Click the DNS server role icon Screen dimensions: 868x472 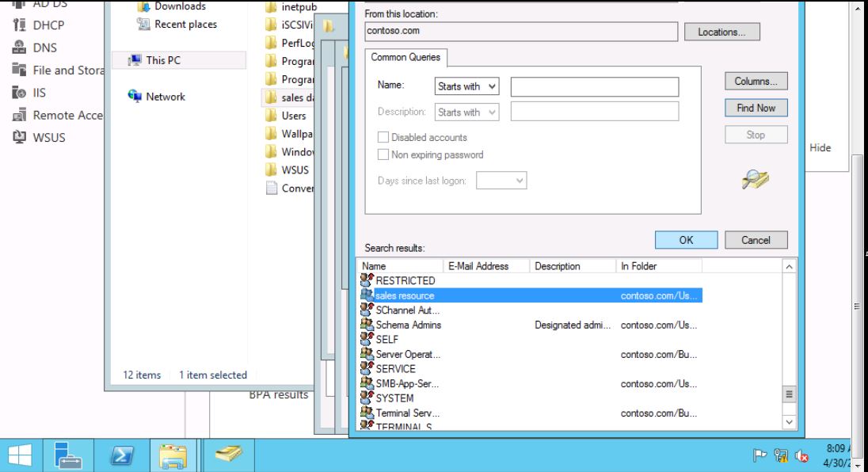coord(19,48)
